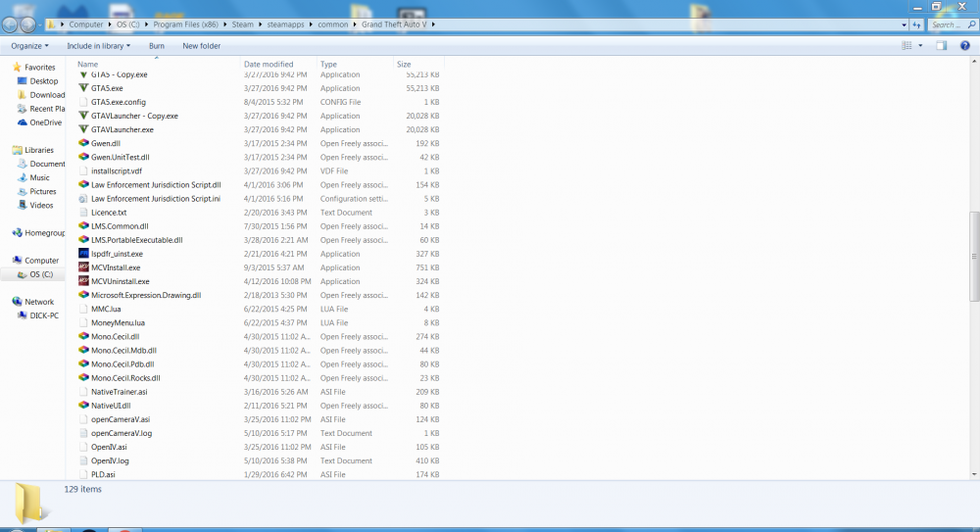The image size is (980, 532).
Task: Select the file MoneyMenu.lua
Action: pos(118,322)
